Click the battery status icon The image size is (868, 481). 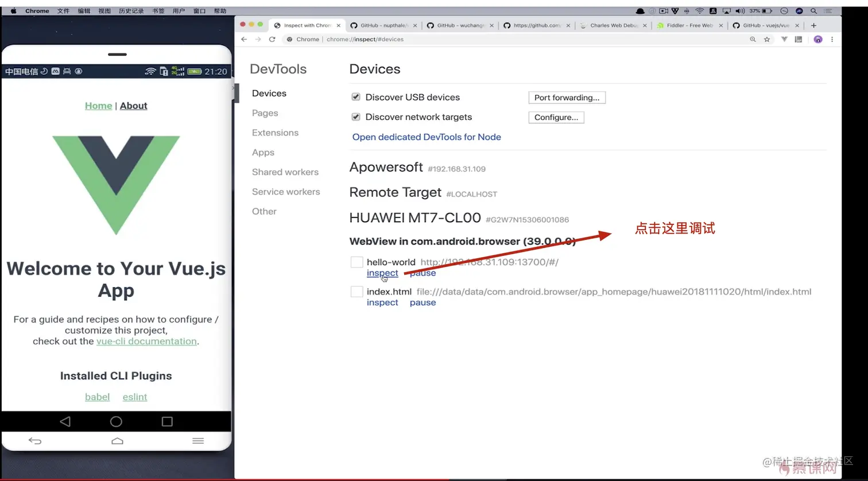click(767, 10)
